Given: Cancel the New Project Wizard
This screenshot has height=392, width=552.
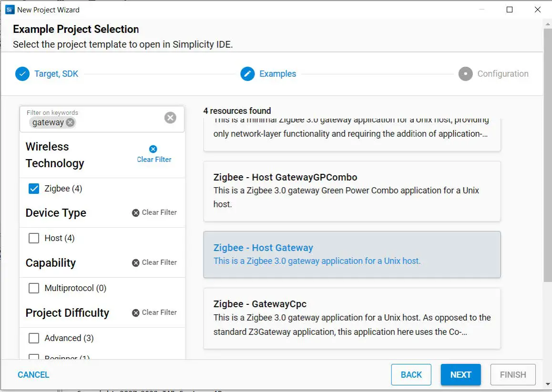Looking at the screenshot, I should (33, 375).
